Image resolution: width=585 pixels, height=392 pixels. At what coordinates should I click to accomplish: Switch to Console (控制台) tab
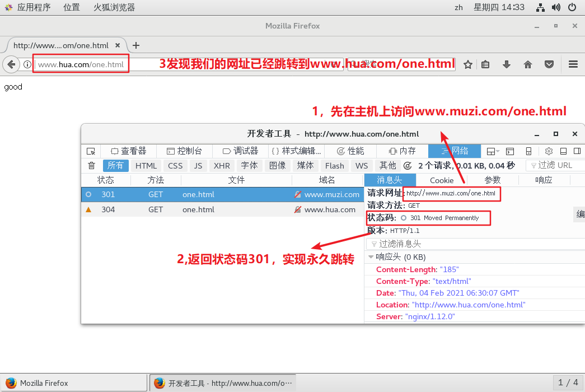pyautogui.click(x=184, y=151)
